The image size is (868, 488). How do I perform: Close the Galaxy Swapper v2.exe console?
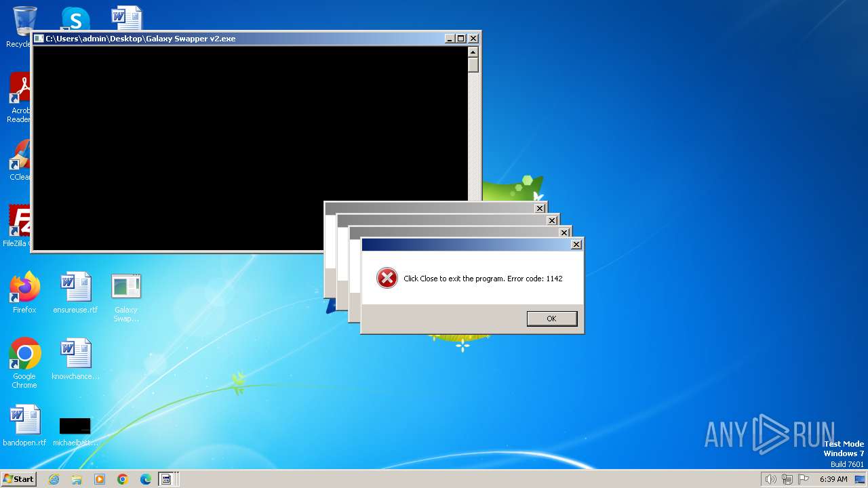473,39
